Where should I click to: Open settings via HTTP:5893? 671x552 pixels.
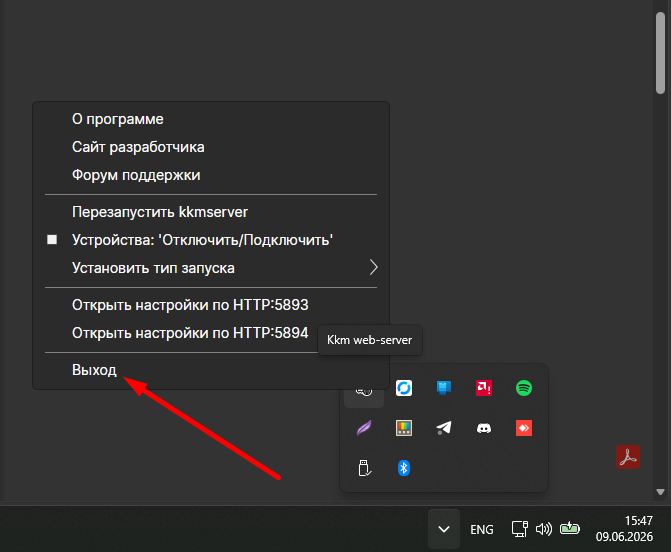[211, 305]
